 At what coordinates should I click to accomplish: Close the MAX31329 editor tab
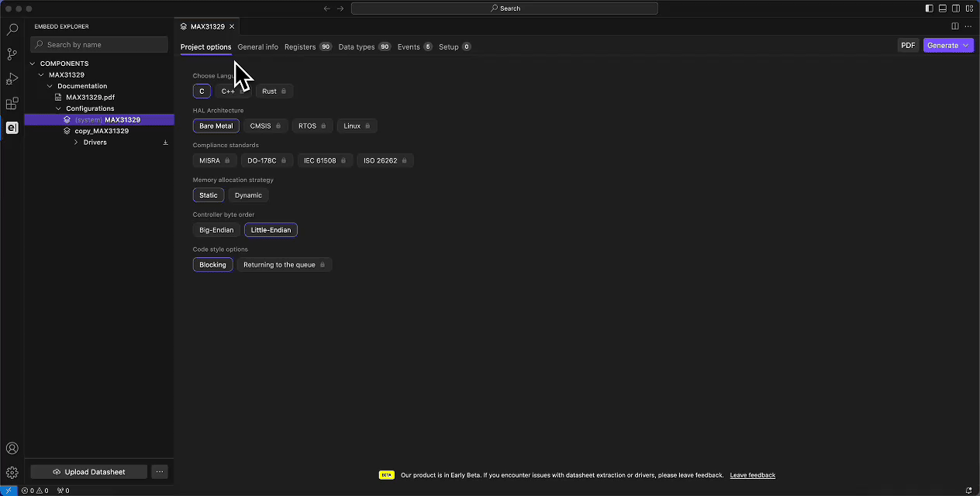(x=232, y=26)
